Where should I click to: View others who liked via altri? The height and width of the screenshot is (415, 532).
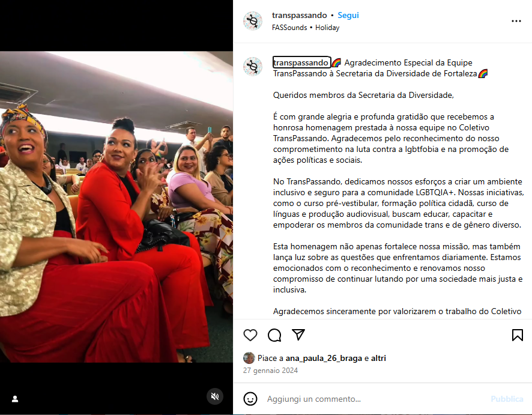pos(378,358)
